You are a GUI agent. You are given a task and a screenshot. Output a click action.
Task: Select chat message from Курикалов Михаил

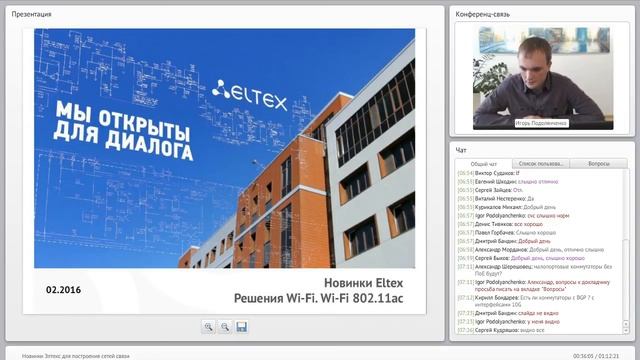point(507,207)
